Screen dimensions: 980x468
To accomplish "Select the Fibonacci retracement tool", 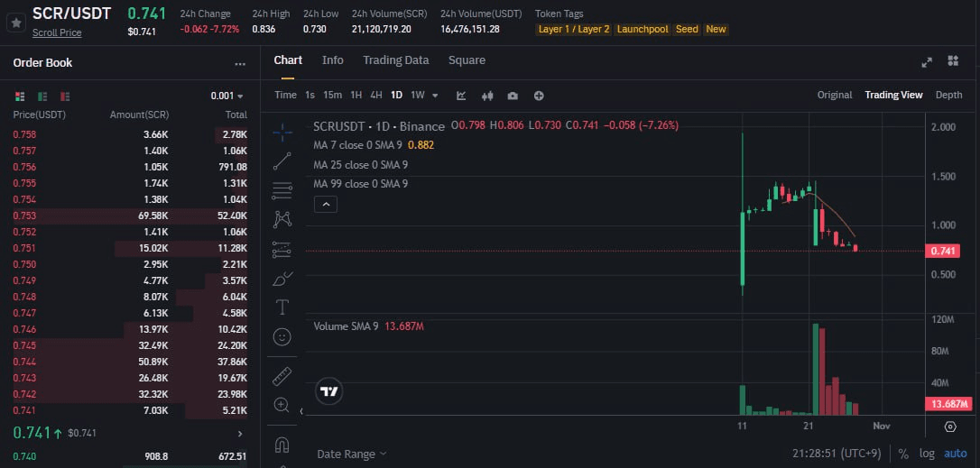I will pyautogui.click(x=282, y=190).
